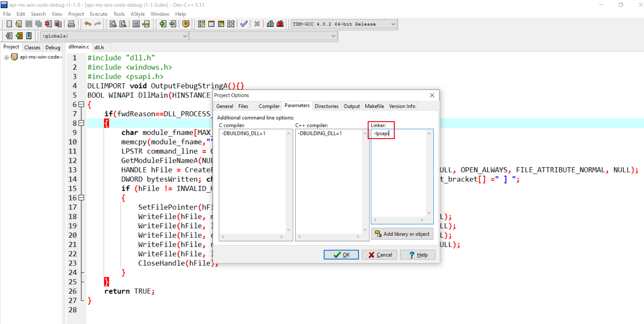Click the Toggle Bookmark toolbar icon
Image resolution: width=644 pixels, height=324 pixels.
19,36
